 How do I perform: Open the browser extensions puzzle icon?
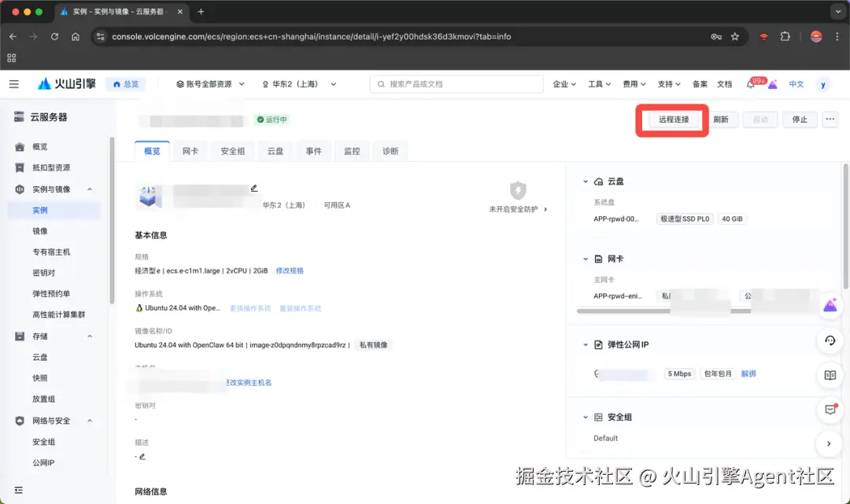point(785,36)
